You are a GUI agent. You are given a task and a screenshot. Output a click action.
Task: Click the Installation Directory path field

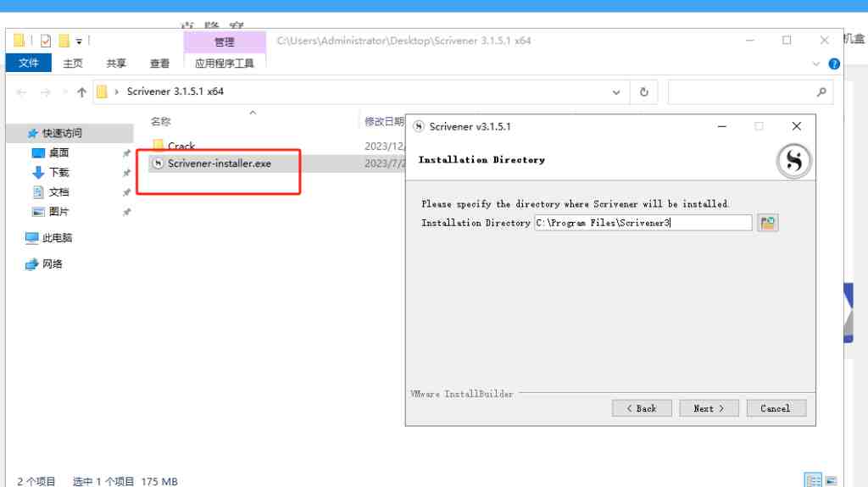click(x=643, y=223)
